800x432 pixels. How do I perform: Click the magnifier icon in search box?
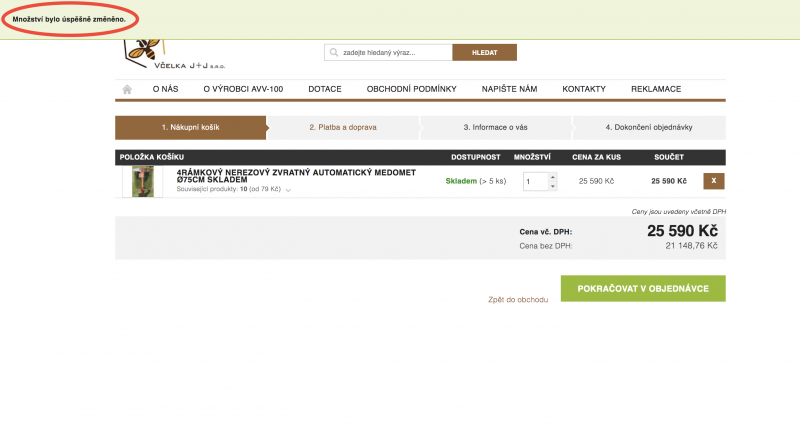tap(334, 53)
